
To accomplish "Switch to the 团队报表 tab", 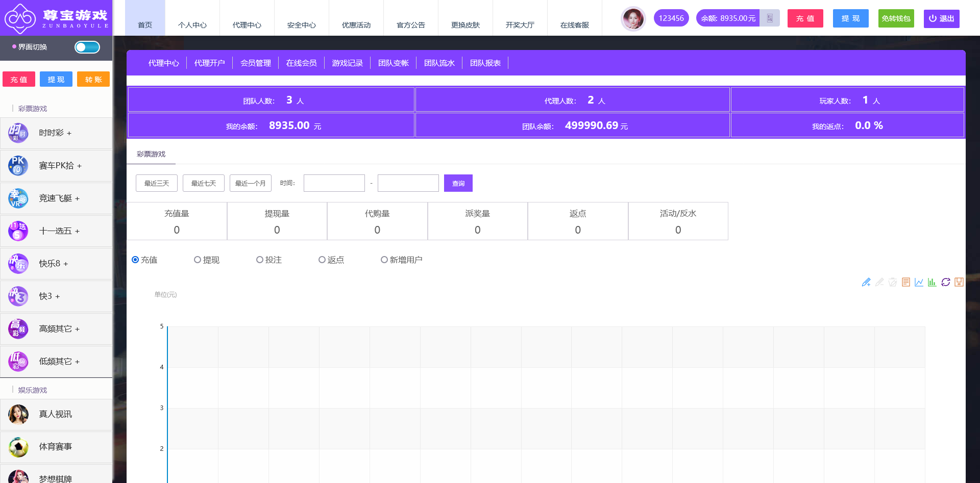I will (485, 63).
